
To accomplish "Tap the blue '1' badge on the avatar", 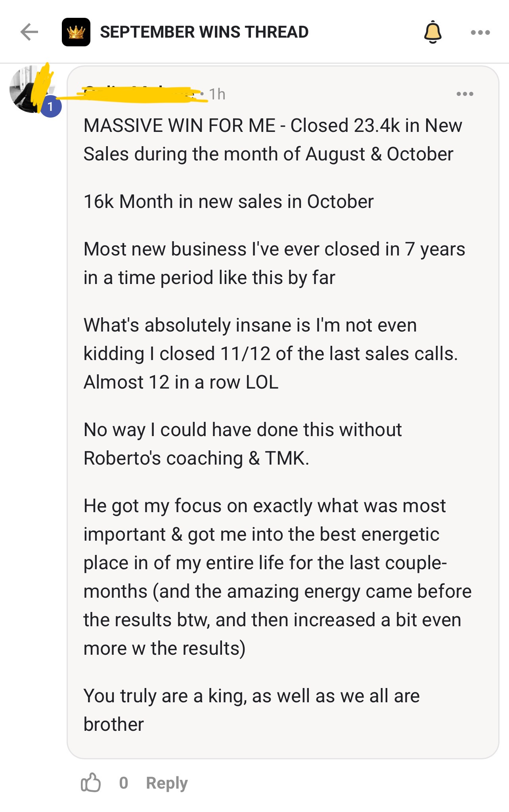I will pos(51,105).
